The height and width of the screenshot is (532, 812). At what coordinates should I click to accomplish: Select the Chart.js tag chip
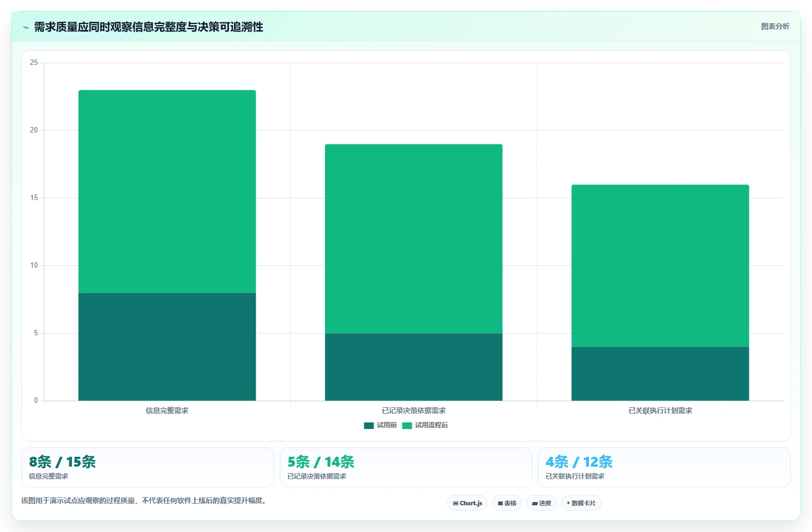pyautogui.click(x=467, y=503)
